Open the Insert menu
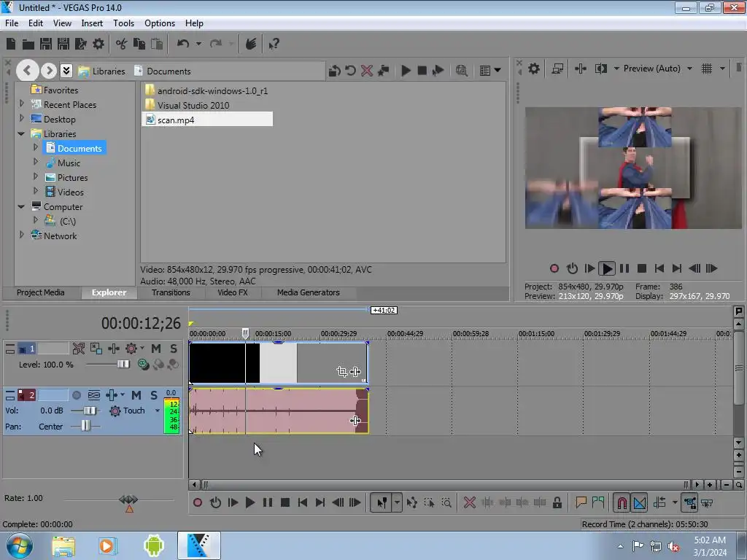Screen dimensions: 747x560 [x=92, y=23]
